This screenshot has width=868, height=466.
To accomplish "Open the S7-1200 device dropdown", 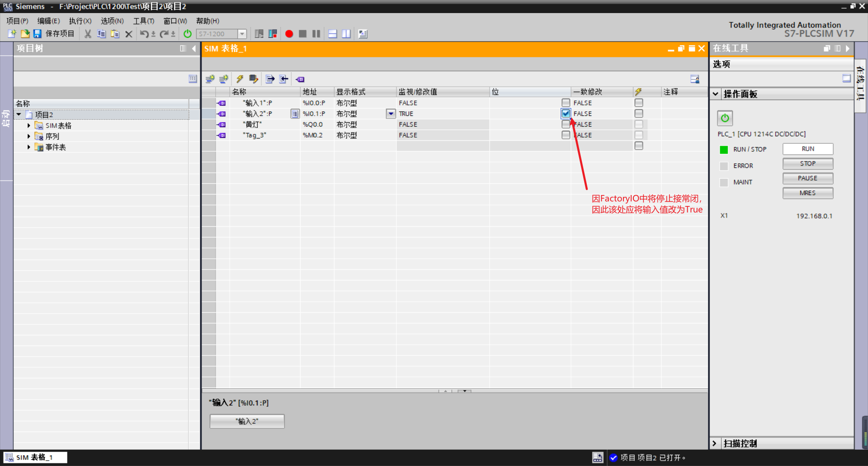I will coord(243,33).
